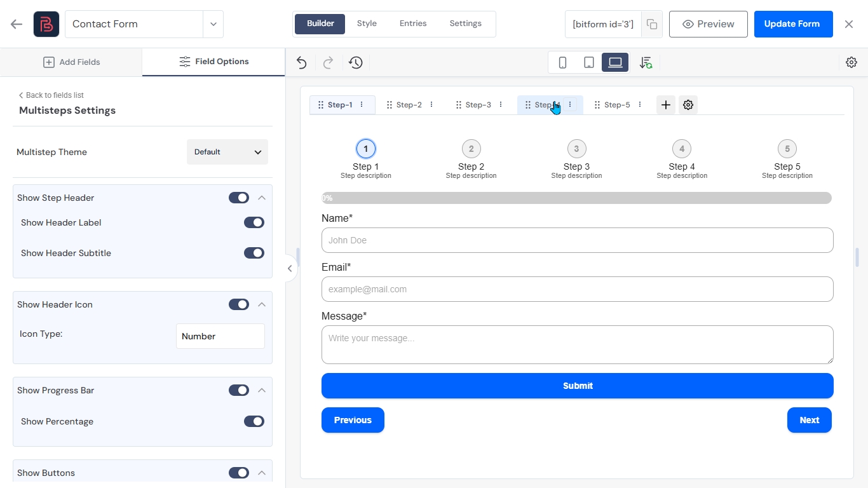Switch to the Style tab

coord(367,24)
